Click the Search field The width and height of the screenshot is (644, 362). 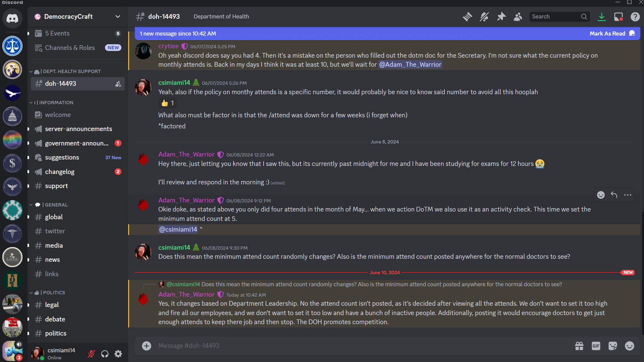tap(559, 16)
